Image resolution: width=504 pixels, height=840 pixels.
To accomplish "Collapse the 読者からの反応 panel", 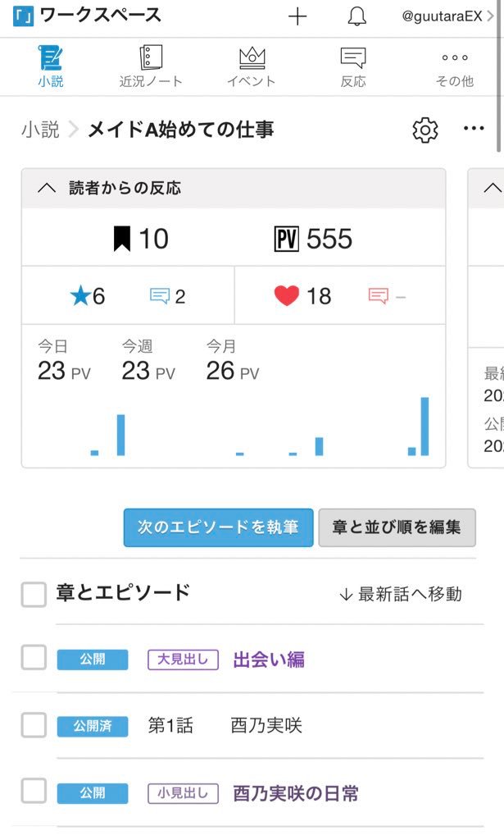I will 47,189.
